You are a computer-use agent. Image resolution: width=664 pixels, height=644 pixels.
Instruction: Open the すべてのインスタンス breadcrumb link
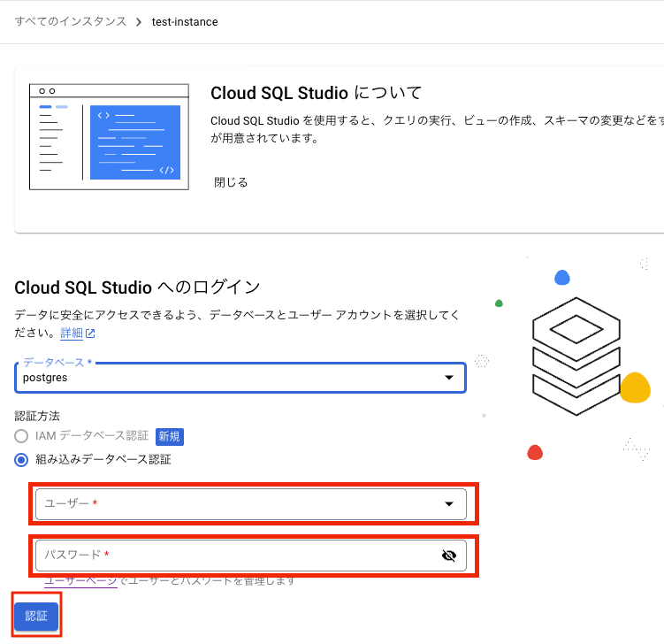click(71, 21)
